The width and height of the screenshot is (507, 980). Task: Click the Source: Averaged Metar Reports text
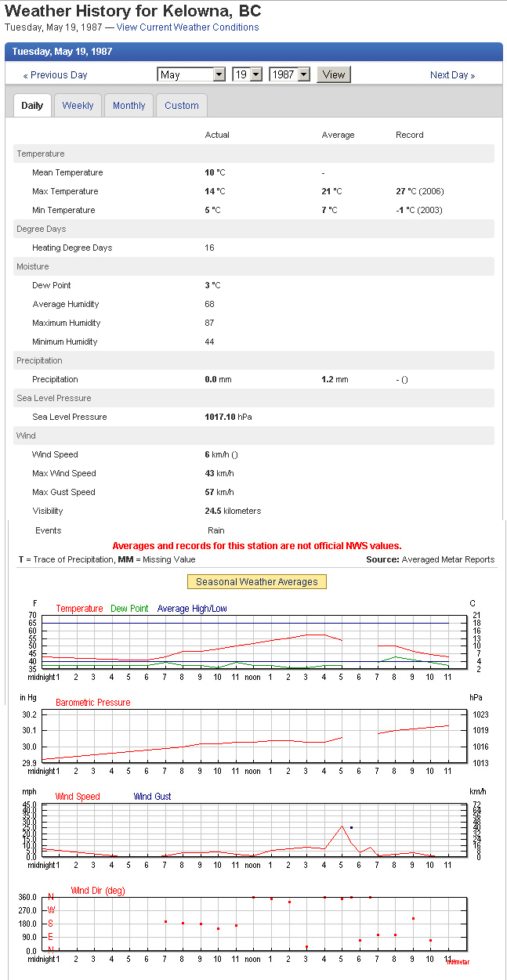pos(430,559)
